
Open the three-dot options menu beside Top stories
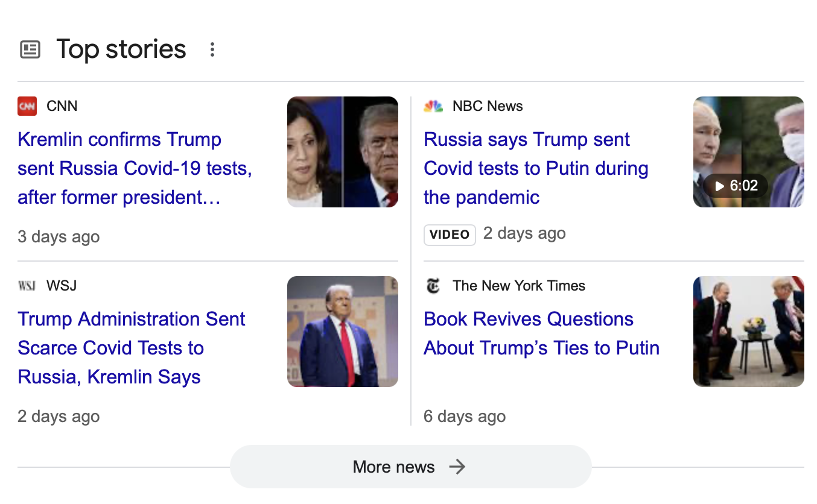tap(212, 49)
